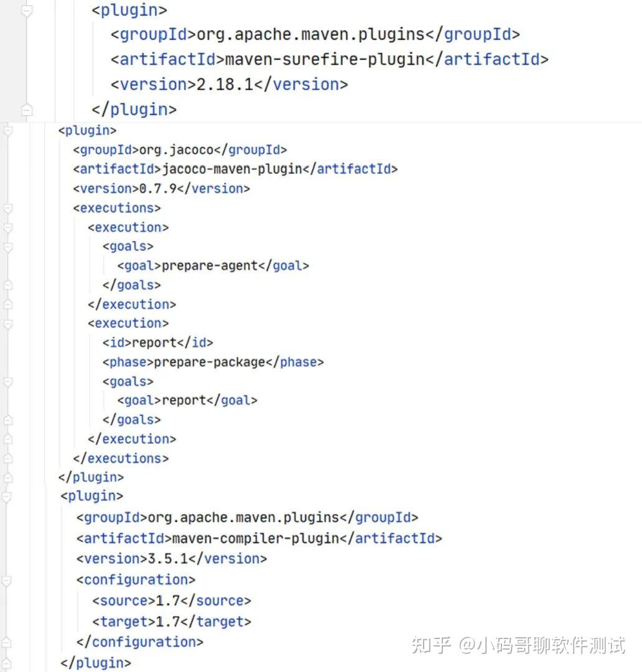Collapse the jacoco plugin block fold marker
642x672 pixels.
(7, 131)
